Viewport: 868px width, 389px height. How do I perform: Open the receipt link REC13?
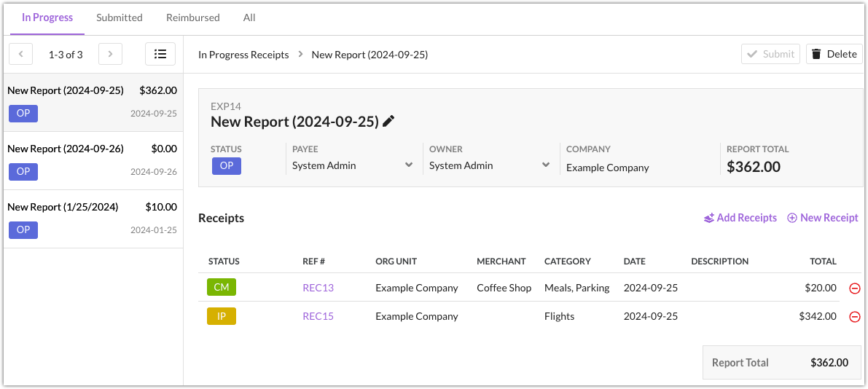tap(318, 288)
